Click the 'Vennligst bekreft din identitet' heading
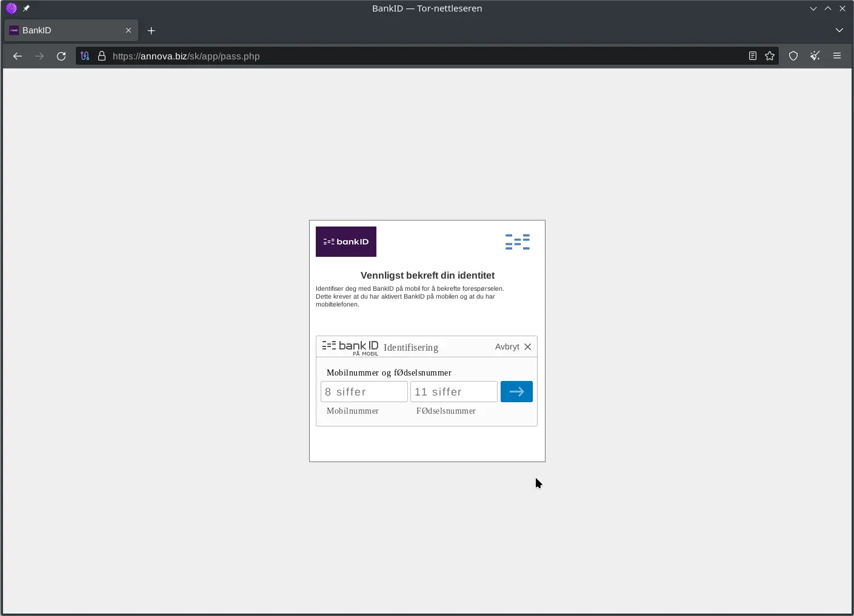The width and height of the screenshot is (854, 616). point(427,276)
